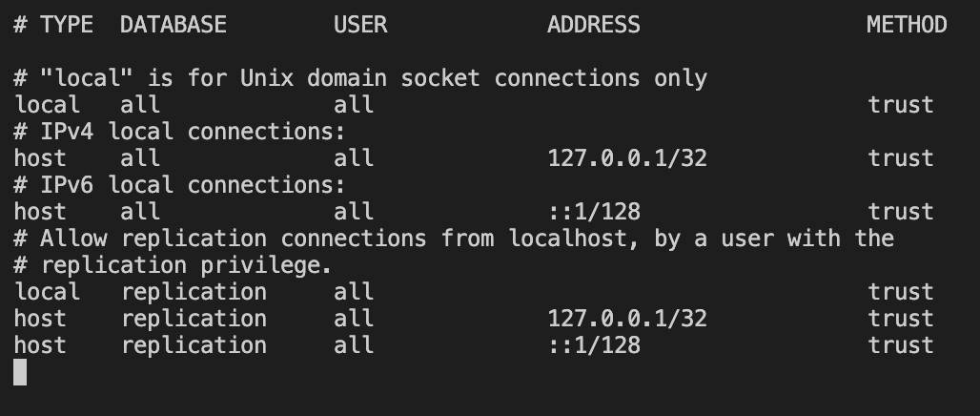This screenshot has height=416, width=980.
Task: Click ::1/128 in the last host replication line
Action: [x=594, y=345]
